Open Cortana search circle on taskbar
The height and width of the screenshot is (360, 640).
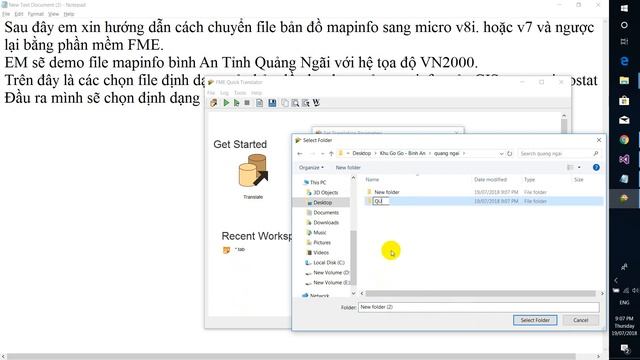coord(624,25)
